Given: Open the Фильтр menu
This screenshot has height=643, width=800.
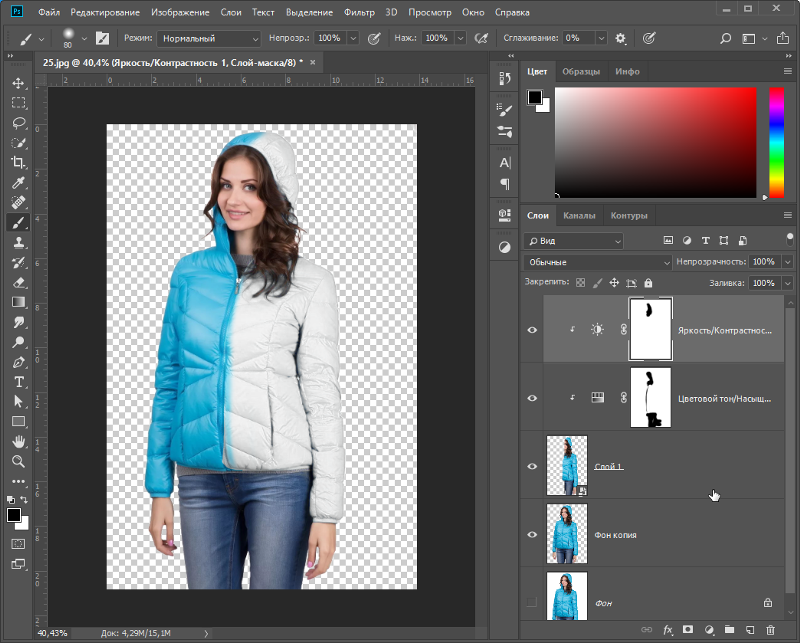Looking at the screenshot, I should (x=359, y=12).
